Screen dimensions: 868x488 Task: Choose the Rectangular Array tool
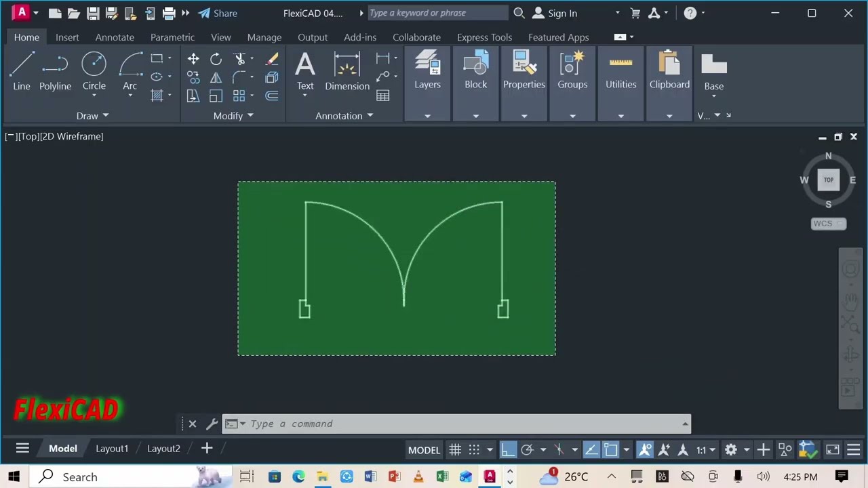coord(239,96)
